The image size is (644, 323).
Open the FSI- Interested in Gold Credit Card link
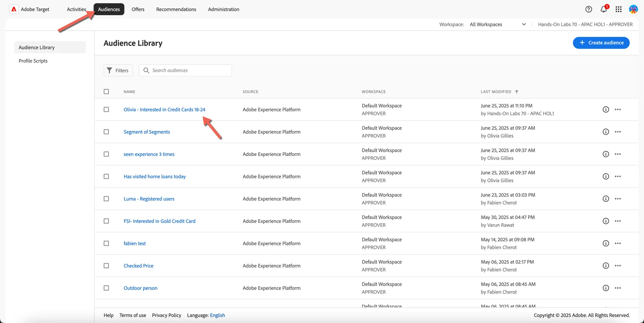160,221
